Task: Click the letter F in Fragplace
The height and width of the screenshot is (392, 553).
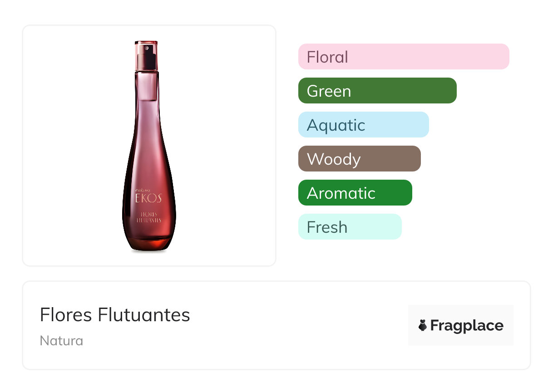Action: point(435,326)
